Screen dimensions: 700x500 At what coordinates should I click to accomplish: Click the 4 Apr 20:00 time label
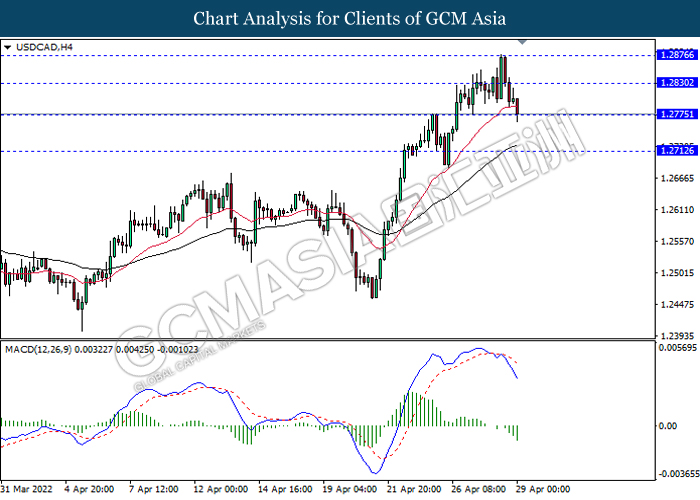(x=89, y=489)
